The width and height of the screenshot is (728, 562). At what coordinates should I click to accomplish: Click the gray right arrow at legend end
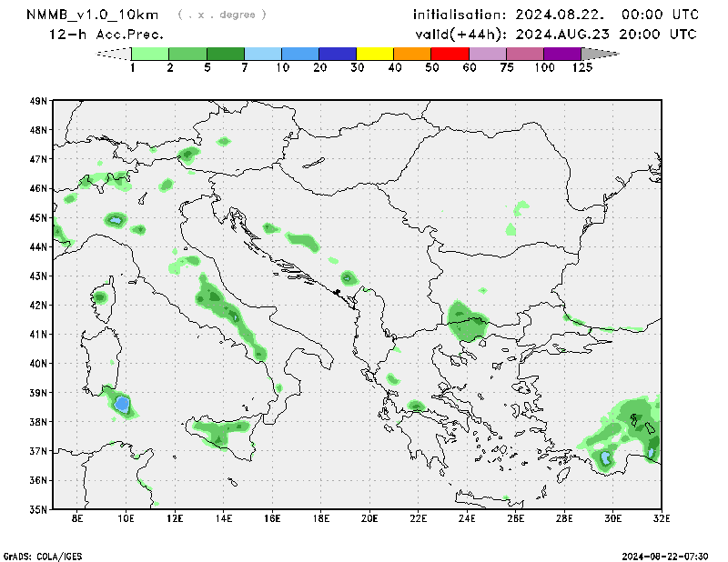tap(600, 55)
